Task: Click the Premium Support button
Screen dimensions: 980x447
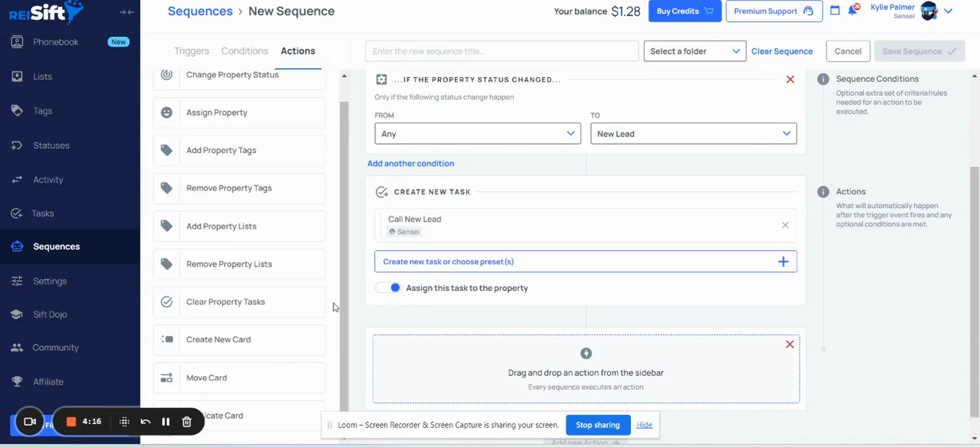Action: 774,11
